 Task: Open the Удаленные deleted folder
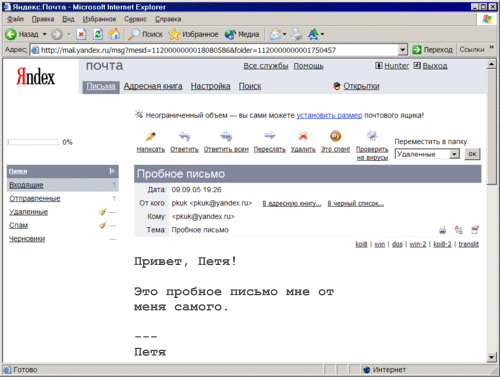[28, 212]
